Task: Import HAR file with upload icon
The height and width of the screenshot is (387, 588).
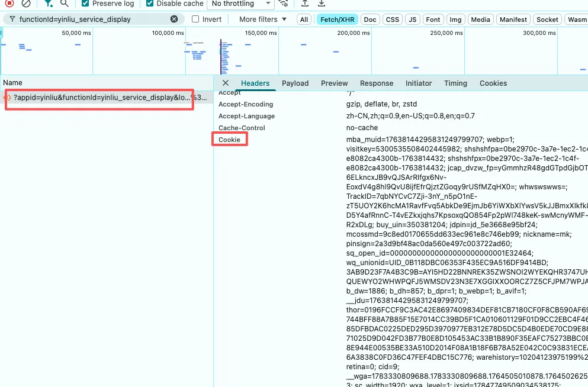Action: [305, 4]
